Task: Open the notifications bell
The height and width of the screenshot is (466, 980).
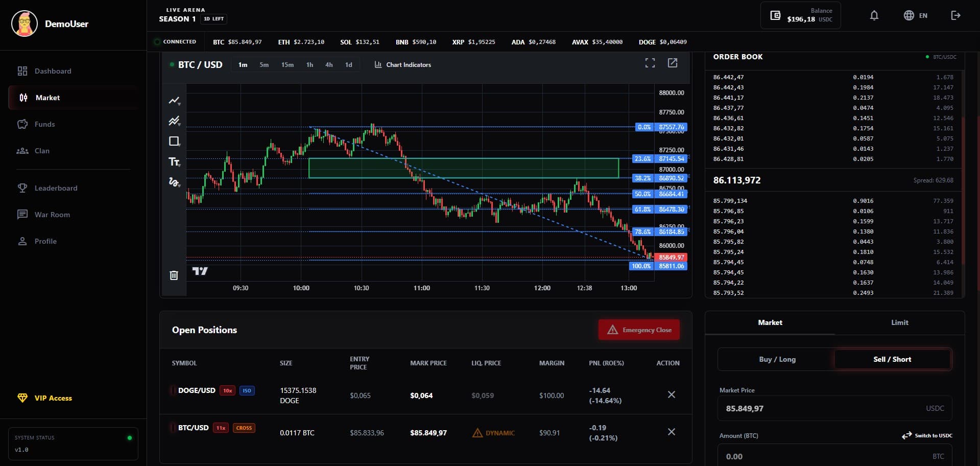Action: (x=874, y=15)
